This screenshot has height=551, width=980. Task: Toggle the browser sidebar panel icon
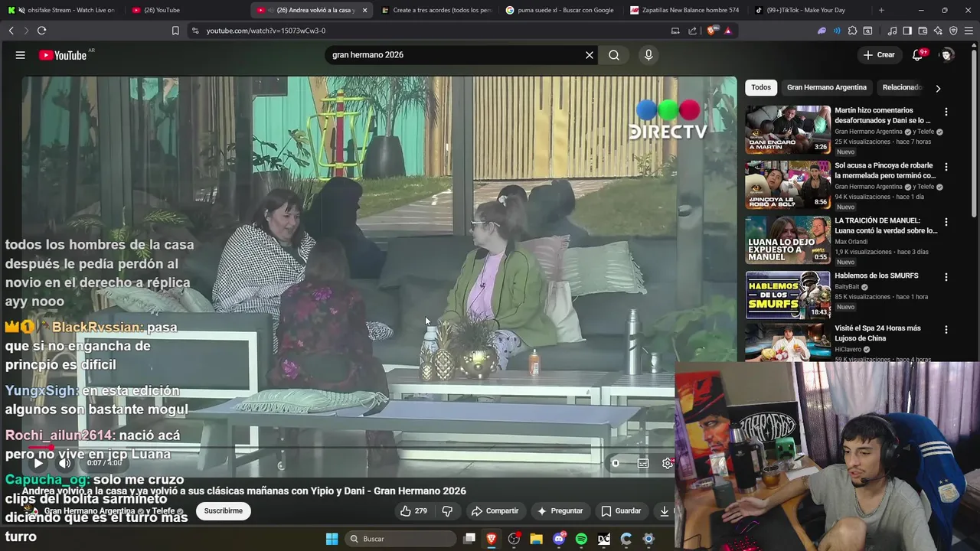(907, 31)
